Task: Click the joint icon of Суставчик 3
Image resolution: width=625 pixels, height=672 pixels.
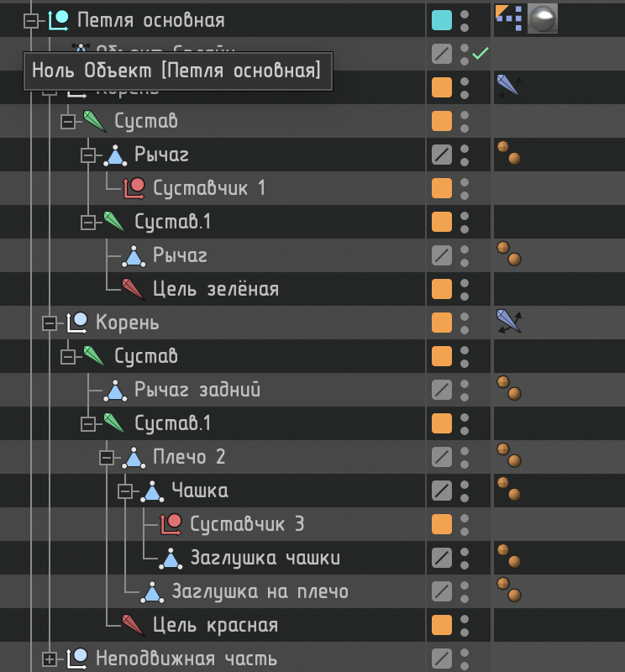Action: [x=172, y=524]
